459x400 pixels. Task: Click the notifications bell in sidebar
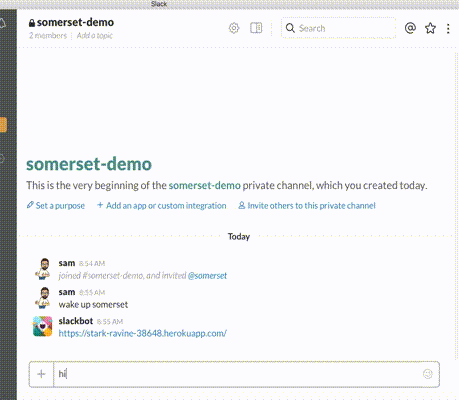(2, 23)
